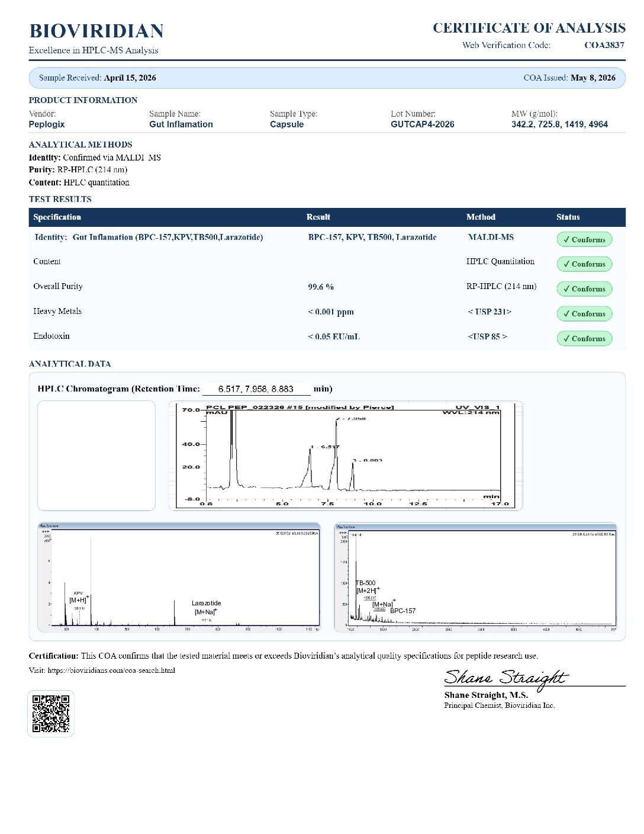644x834 pixels.
Task: Click the BIOVIRIDIAN logo heading
Action: [x=96, y=31]
